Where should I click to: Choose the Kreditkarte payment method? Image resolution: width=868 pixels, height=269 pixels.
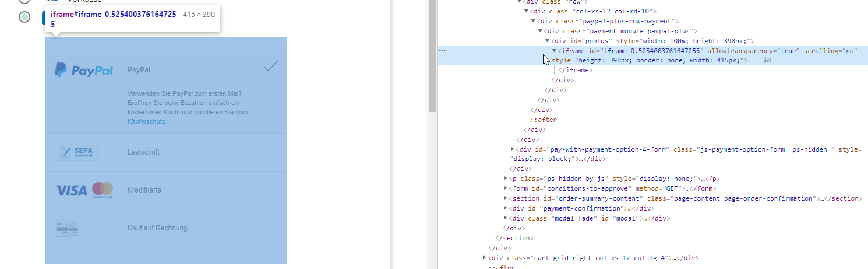coord(144,190)
